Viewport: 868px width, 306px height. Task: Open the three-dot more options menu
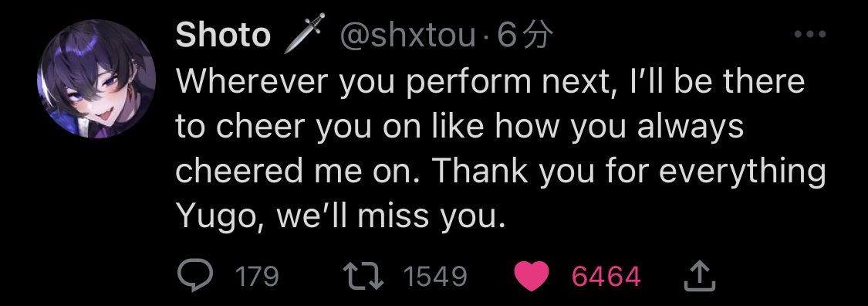click(810, 34)
